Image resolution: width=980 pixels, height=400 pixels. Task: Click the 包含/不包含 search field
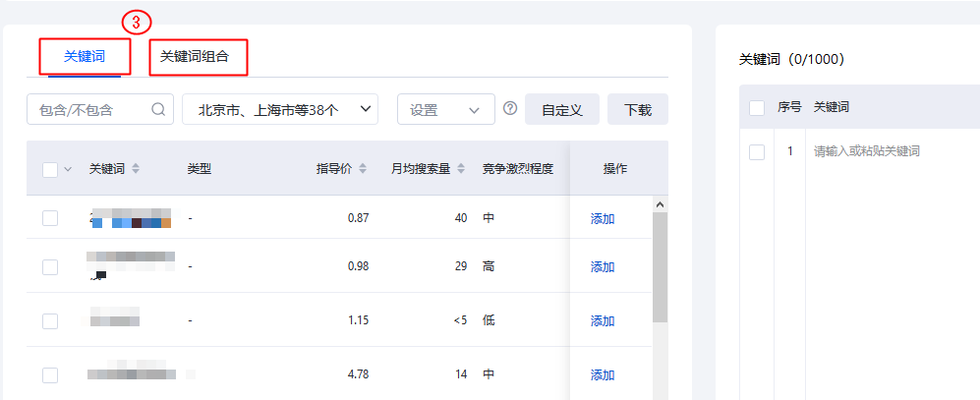[x=100, y=109]
